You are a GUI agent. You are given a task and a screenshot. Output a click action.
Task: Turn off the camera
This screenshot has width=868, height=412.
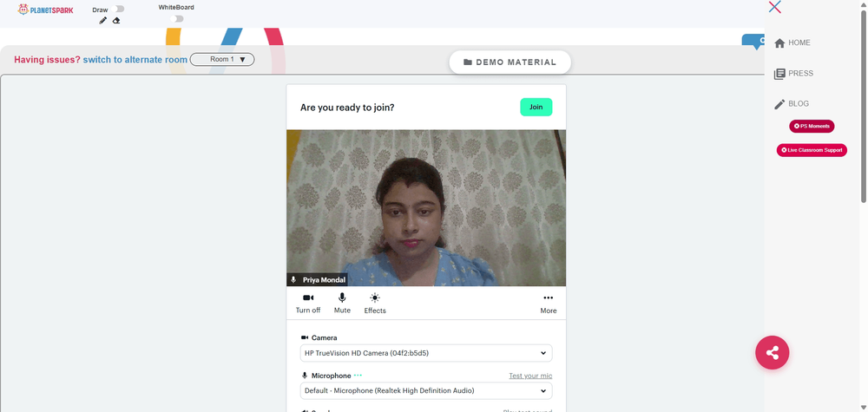click(308, 303)
